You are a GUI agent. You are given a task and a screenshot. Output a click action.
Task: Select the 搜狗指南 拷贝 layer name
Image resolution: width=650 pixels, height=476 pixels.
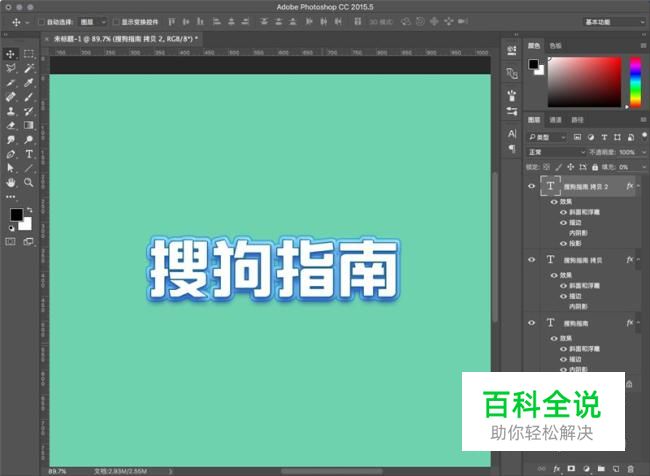[582, 260]
